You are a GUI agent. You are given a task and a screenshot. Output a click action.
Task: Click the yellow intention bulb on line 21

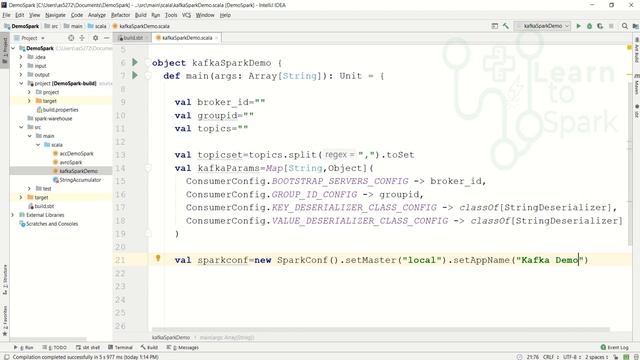tap(158, 258)
